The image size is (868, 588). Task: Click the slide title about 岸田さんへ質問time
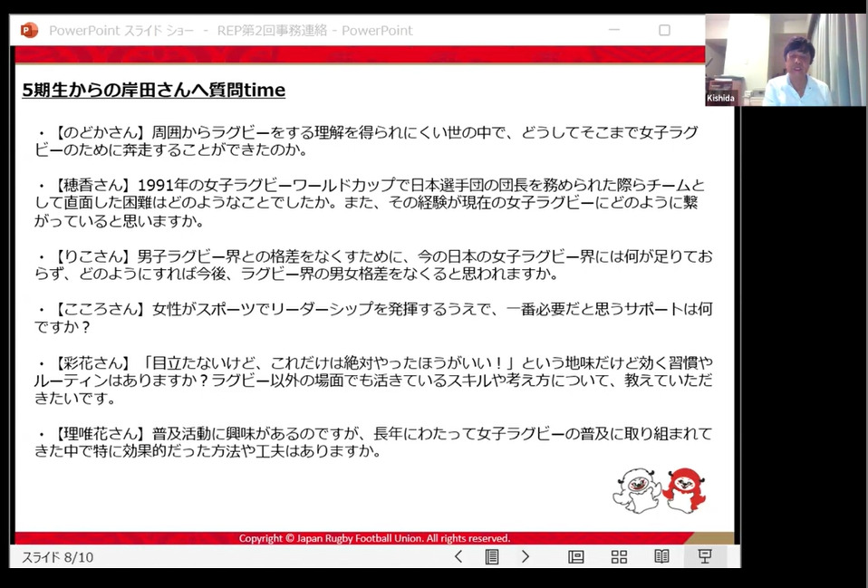pos(154,90)
